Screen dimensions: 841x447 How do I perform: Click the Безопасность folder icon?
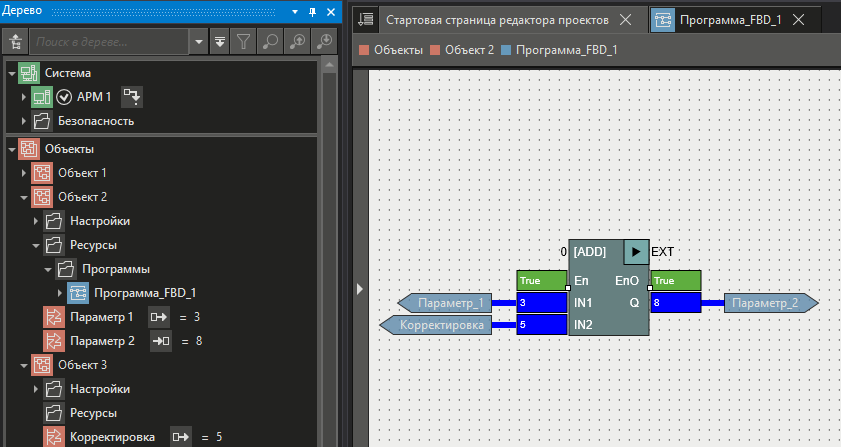[x=42, y=121]
